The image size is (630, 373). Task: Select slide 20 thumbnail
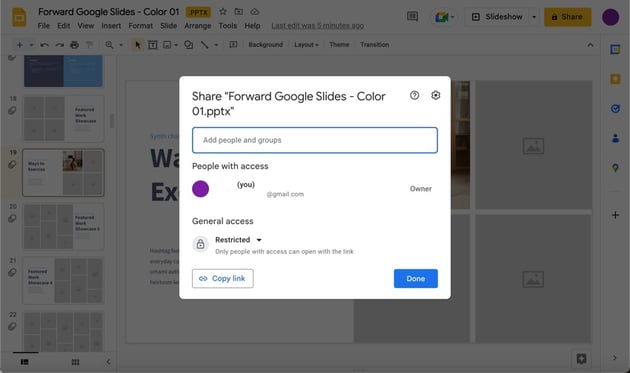point(63,226)
